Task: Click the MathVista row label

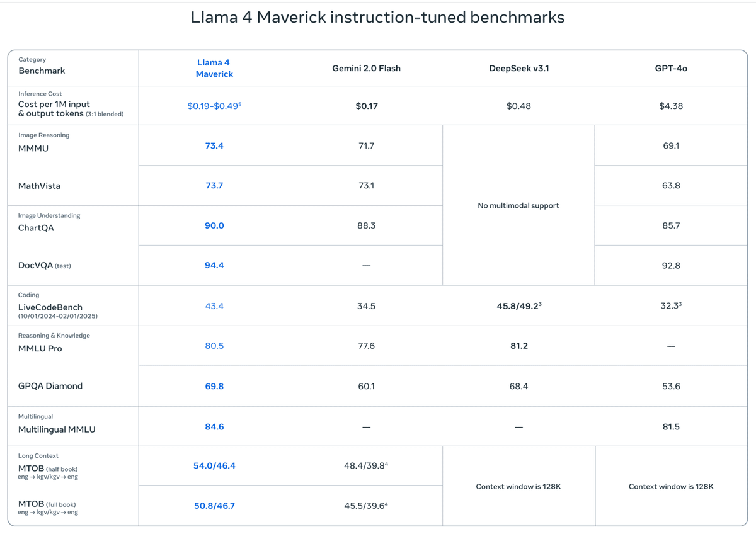Action: tap(38, 185)
